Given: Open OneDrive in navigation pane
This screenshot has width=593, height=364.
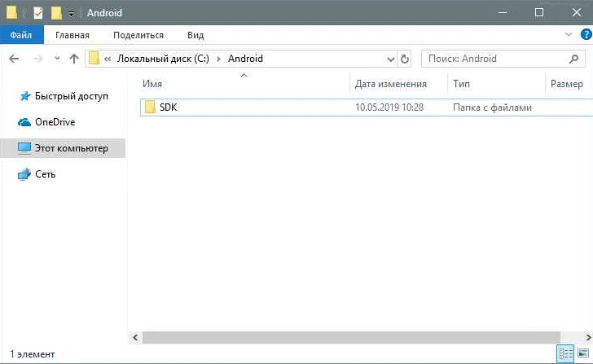Looking at the screenshot, I should click(55, 122).
